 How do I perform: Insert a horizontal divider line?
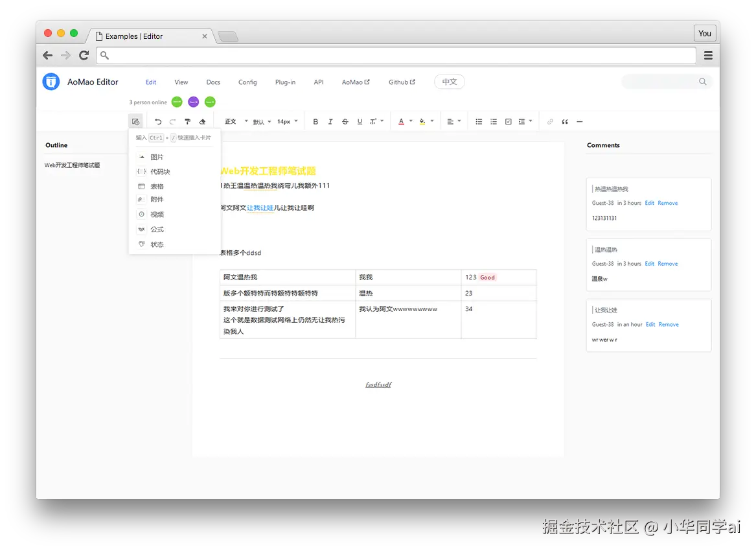(x=580, y=122)
